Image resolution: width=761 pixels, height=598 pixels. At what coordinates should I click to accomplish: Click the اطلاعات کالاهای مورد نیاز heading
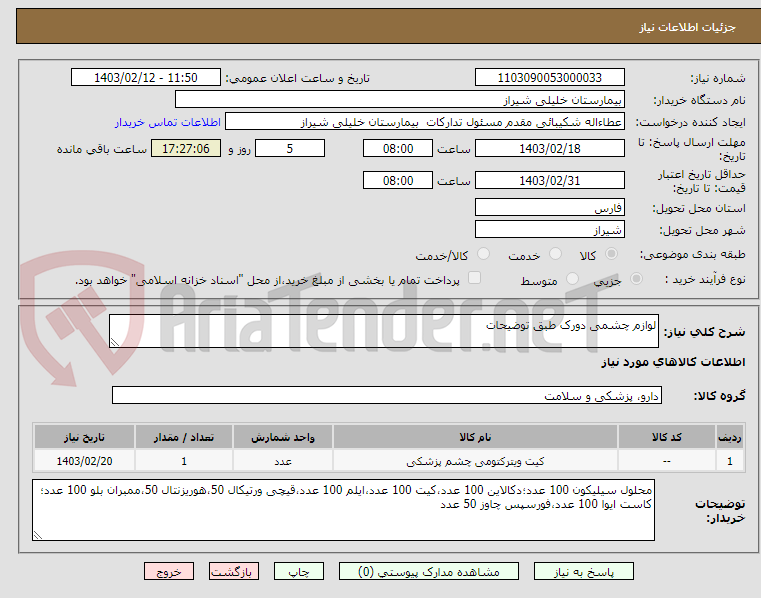(x=673, y=362)
